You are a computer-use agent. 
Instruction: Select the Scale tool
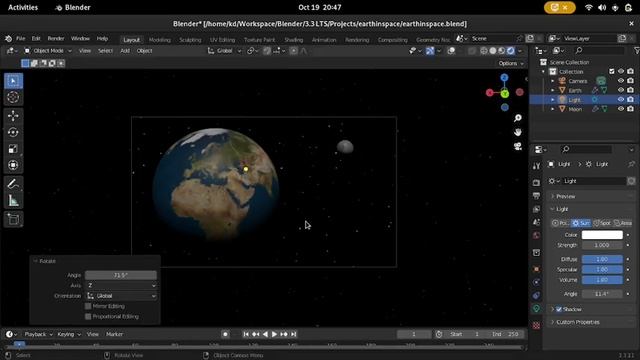[x=13, y=149]
